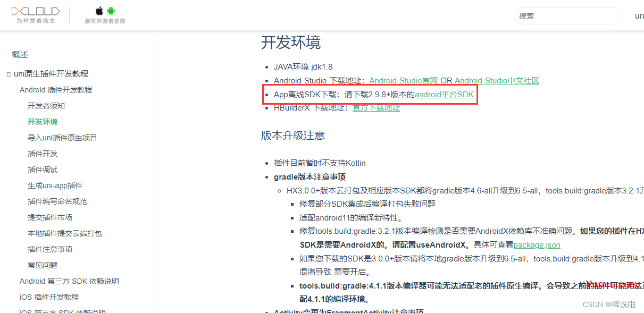Focus the 搜索 search field
This screenshot has height=313, width=644.
(568, 16)
